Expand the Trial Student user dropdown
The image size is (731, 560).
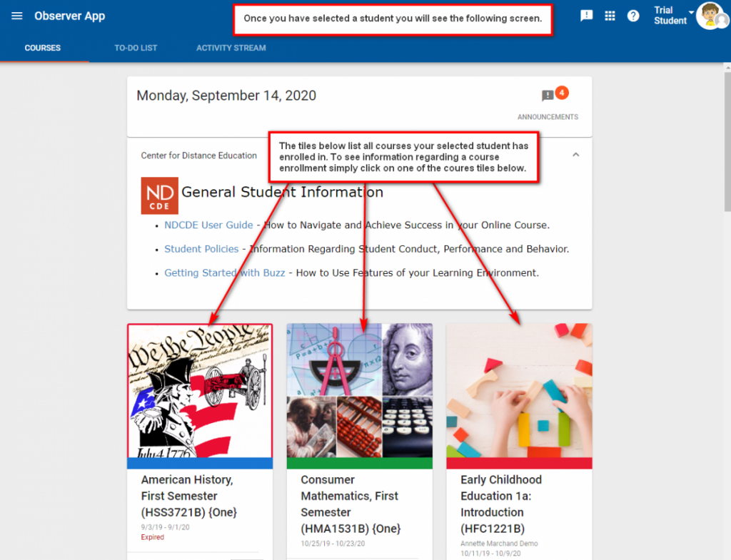[691, 12]
